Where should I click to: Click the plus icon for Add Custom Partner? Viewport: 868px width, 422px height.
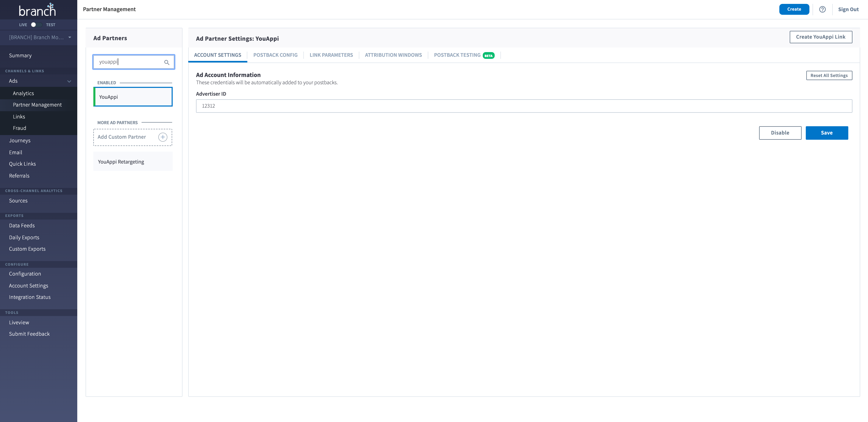163,137
